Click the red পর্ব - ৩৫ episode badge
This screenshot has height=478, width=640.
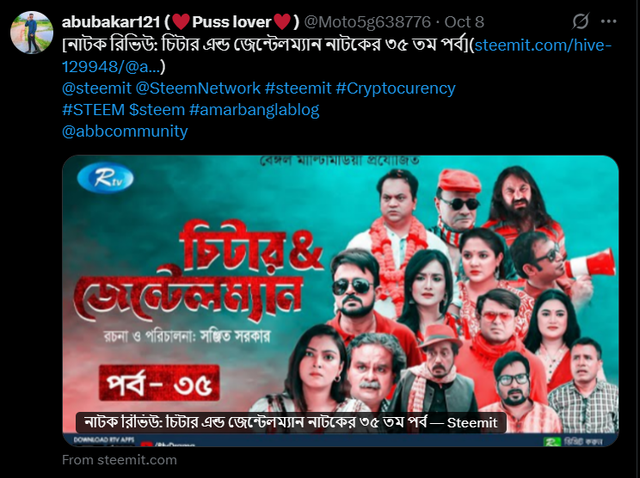click(159, 383)
